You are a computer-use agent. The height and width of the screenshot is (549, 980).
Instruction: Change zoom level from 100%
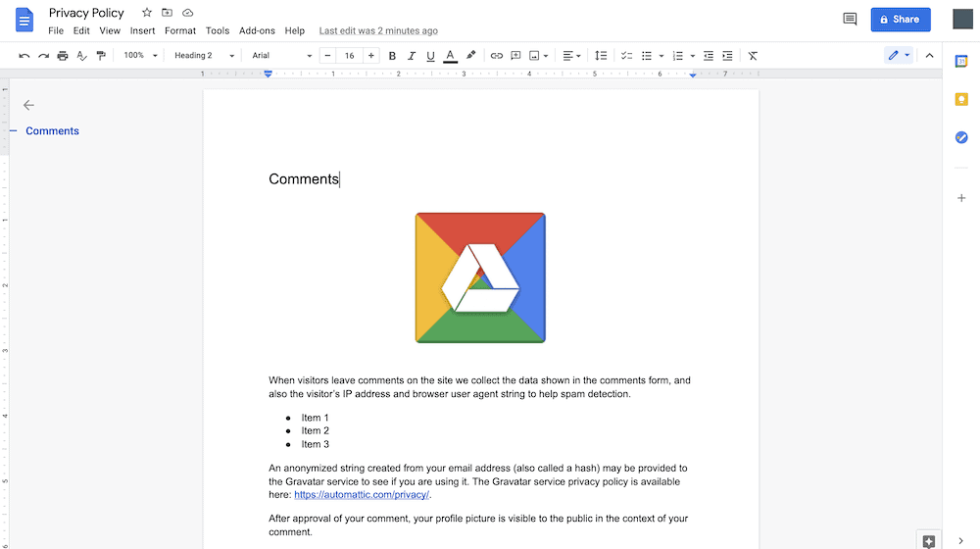click(140, 56)
